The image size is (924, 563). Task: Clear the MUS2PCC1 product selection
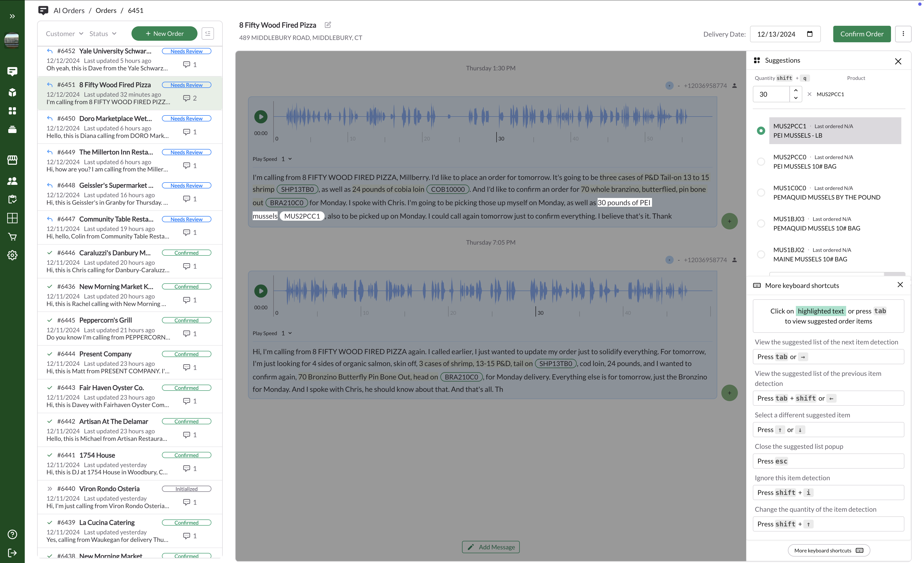[x=809, y=94]
